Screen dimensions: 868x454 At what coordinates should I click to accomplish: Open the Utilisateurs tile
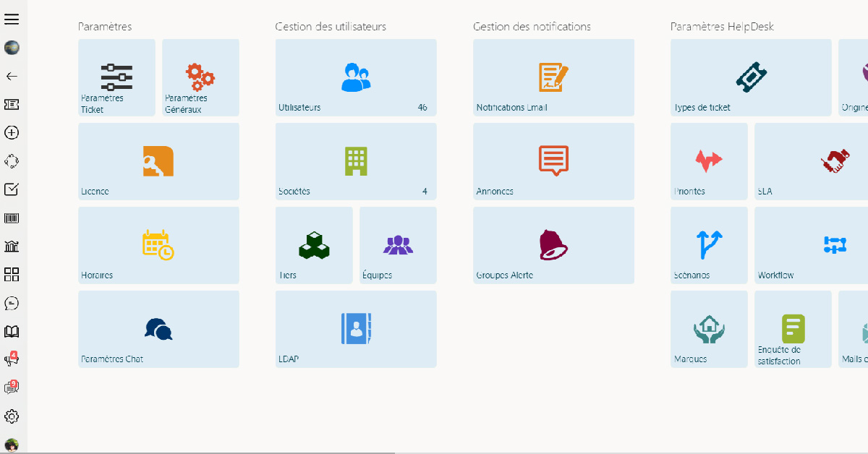pos(356,77)
